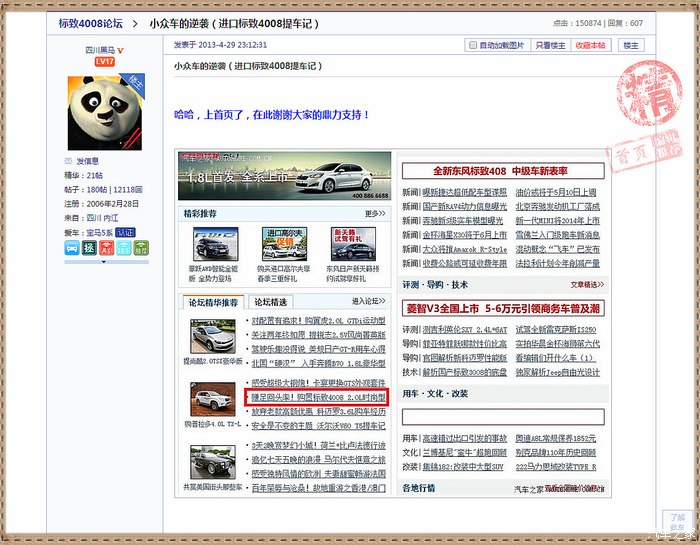This screenshot has height=545, width=700.
Task: Open 进入论坛>> link
Action: click(x=367, y=302)
